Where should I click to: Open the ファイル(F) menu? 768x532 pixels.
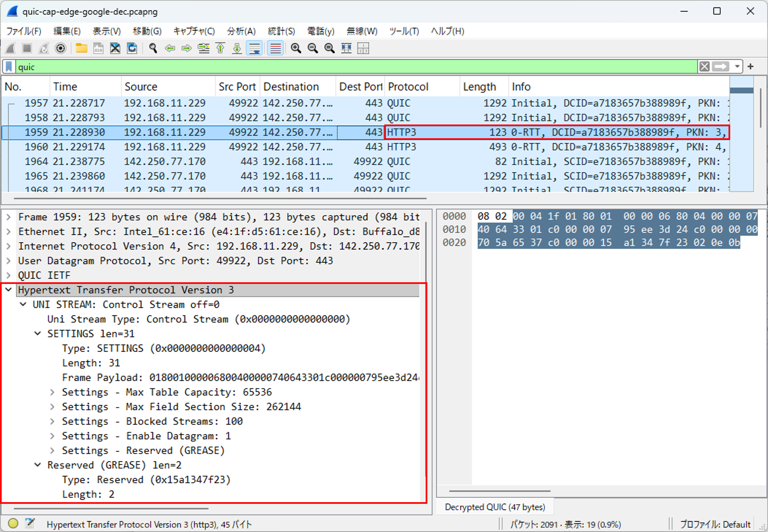click(x=24, y=31)
